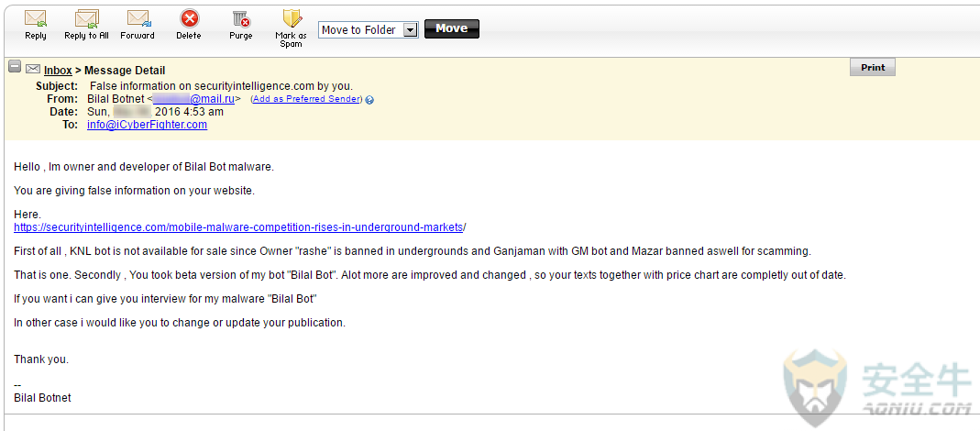Click the sender's mail.ru email address
Image resolution: width=980 pixels, height=431 pixels.
click(x=193, y=99)
